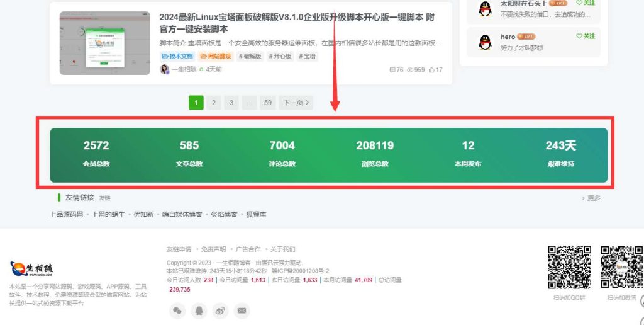The image size is (644, 325).
Task: Click the 2572 会员总数 statistic
Action: 96,154
